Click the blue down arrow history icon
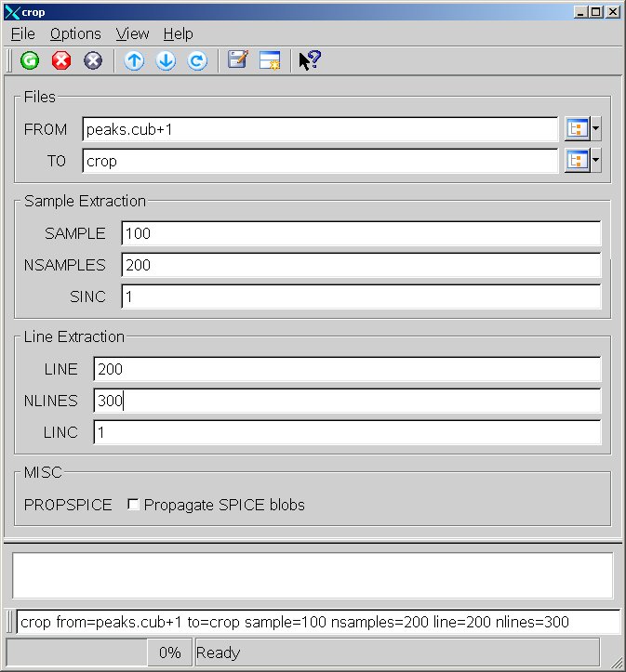This screenshot has height=672, width=626. (x=166, y=60)
